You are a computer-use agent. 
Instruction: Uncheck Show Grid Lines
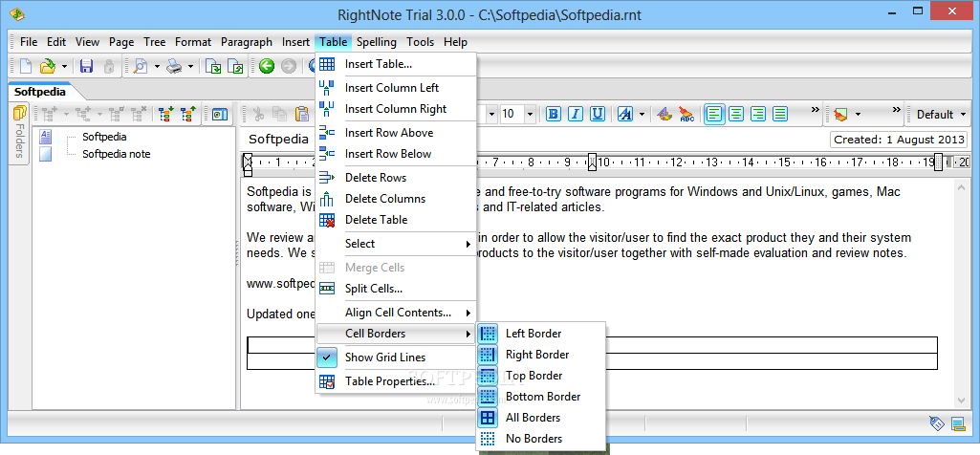396,357
